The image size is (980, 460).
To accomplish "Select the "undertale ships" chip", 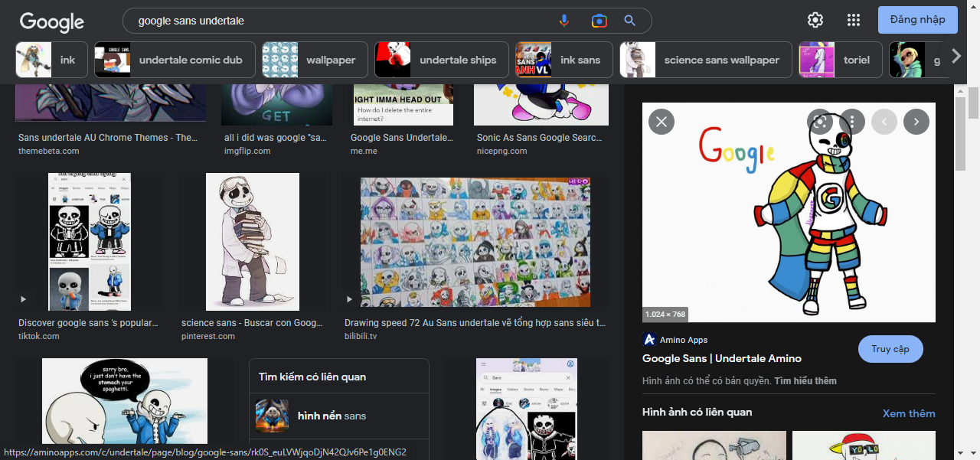I will coord(442,60).
